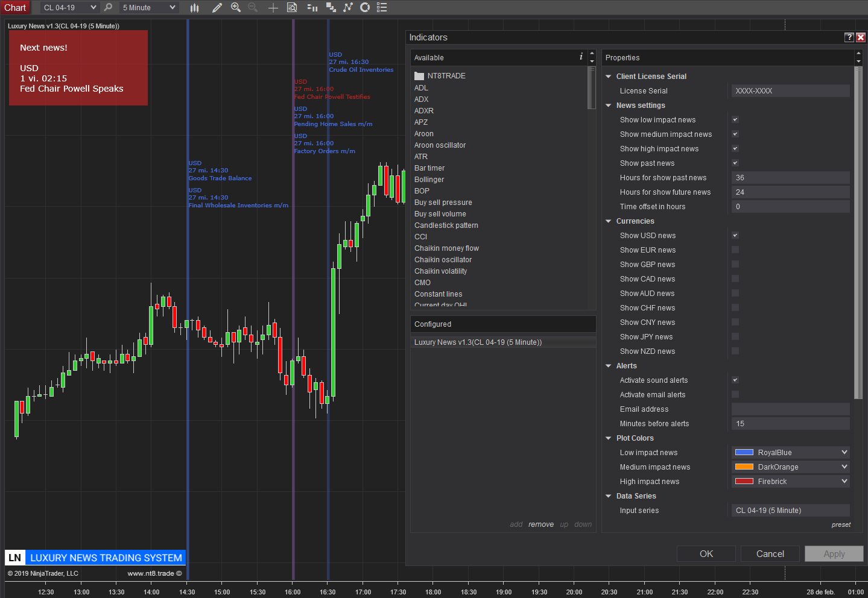Toggle Activate sound alerts checkbox
868x598 pixels.
pos(735,380)
